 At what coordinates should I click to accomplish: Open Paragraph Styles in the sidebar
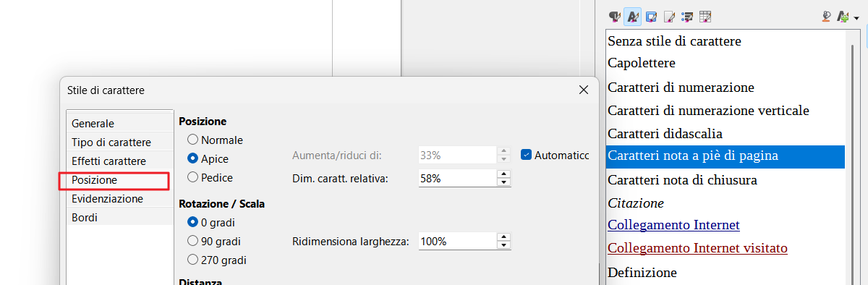coord(614,16)
